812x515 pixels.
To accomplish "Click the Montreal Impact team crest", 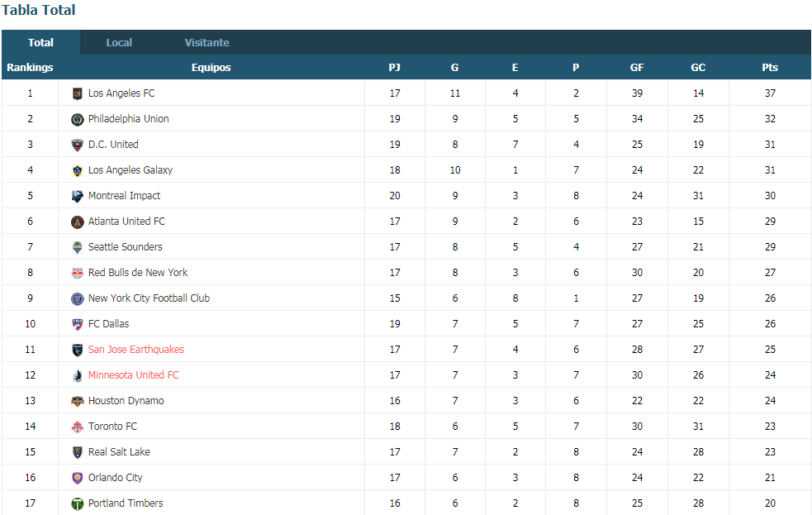I will pyautogui.click(x=77, y=197).
